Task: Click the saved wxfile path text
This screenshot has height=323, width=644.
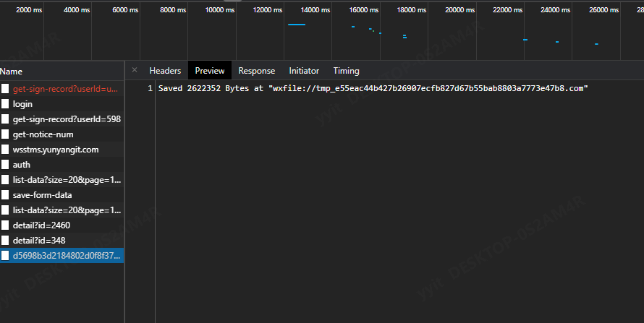Action: (x=428, y=89)
